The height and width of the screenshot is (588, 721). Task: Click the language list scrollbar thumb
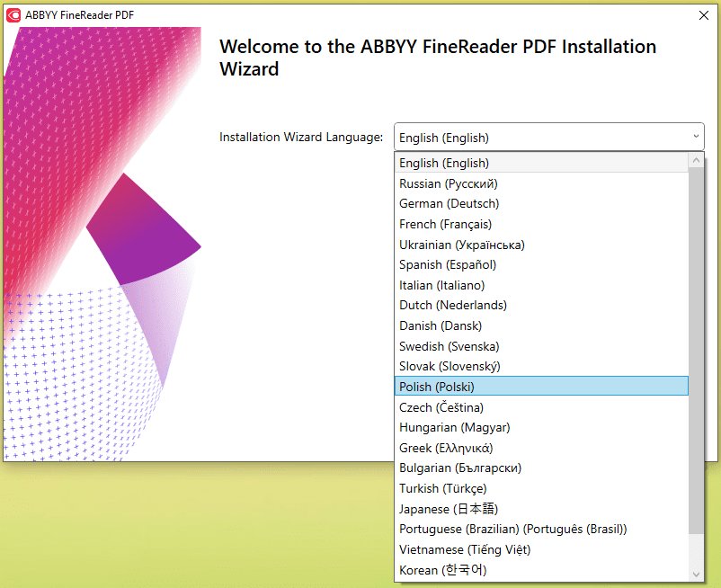click(696, 351)
